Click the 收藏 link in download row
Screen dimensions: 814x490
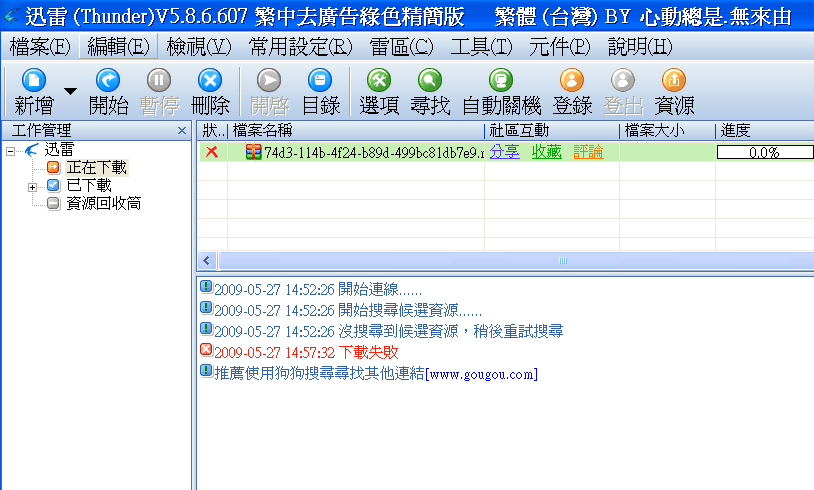click(547, 152)
